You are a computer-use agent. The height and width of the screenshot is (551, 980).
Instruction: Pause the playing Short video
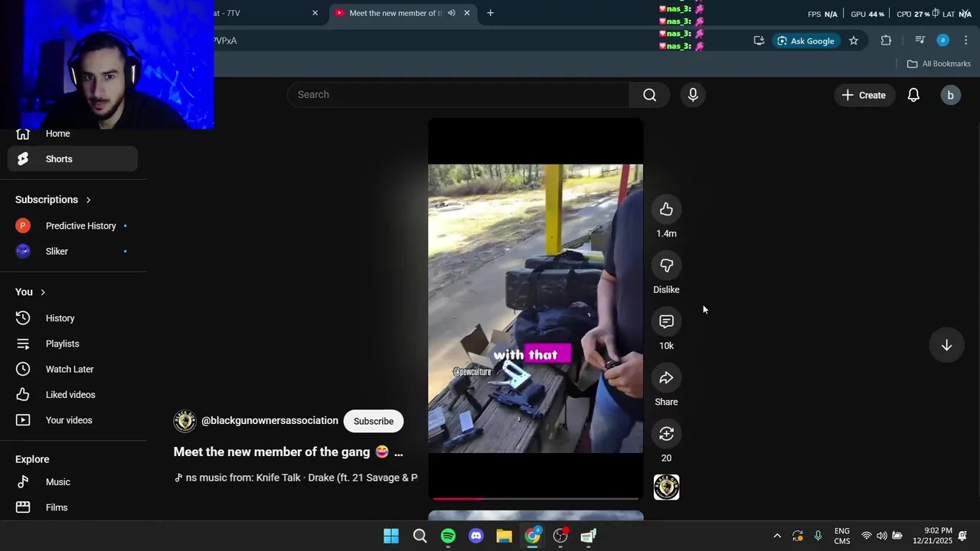[x=535, y=308]
